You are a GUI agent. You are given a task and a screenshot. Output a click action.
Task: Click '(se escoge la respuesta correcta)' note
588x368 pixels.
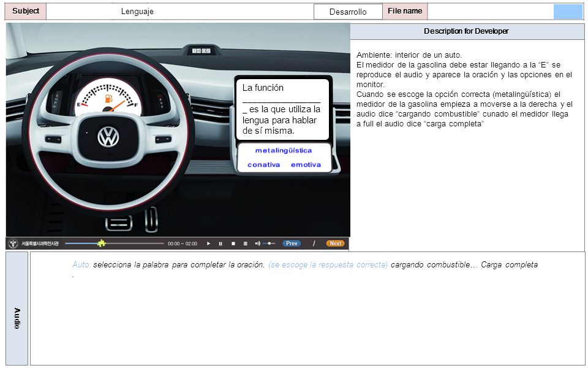pos(328,265)
